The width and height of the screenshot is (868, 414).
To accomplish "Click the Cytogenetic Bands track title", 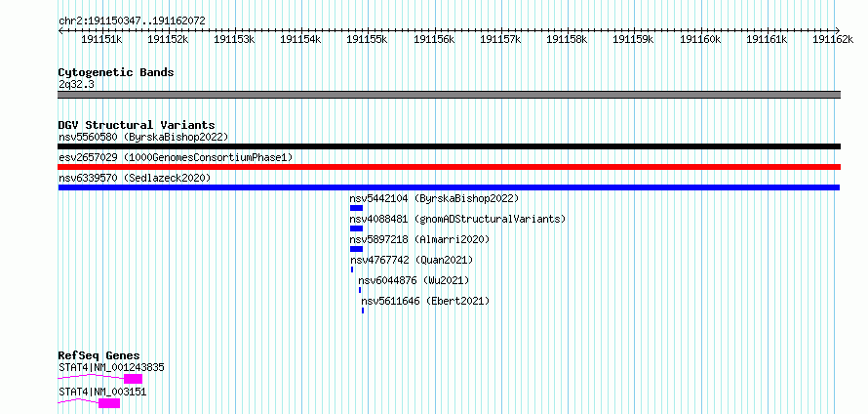I will (x=116, y=72).
